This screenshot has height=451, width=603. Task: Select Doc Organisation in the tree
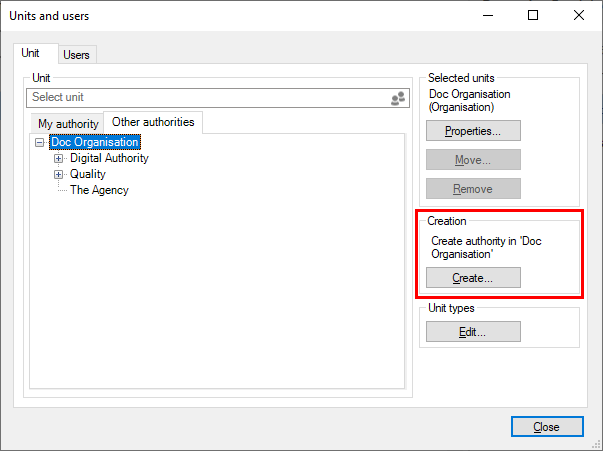(x=95, y=143)
